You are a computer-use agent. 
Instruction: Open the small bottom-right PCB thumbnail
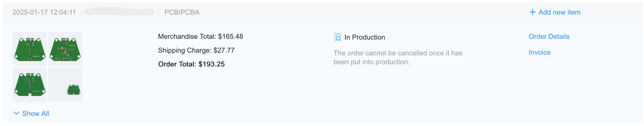point(73,90)
